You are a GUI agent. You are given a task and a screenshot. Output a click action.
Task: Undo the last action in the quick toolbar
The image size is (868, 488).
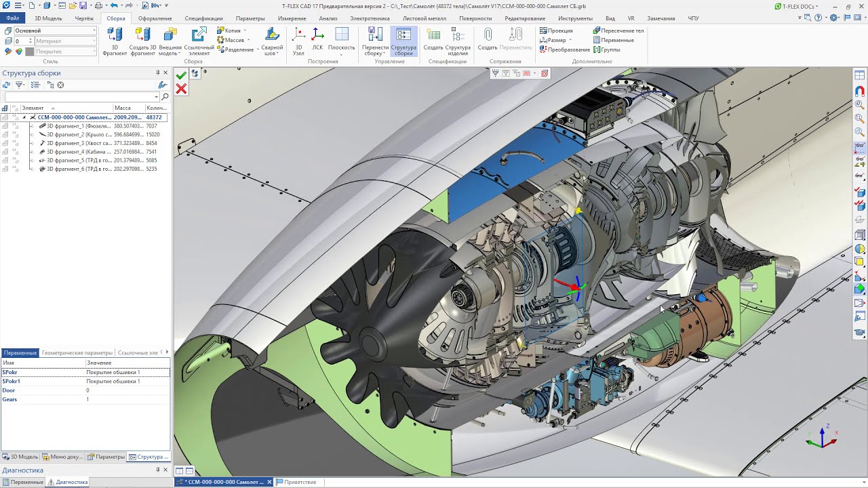coord(114,5)
